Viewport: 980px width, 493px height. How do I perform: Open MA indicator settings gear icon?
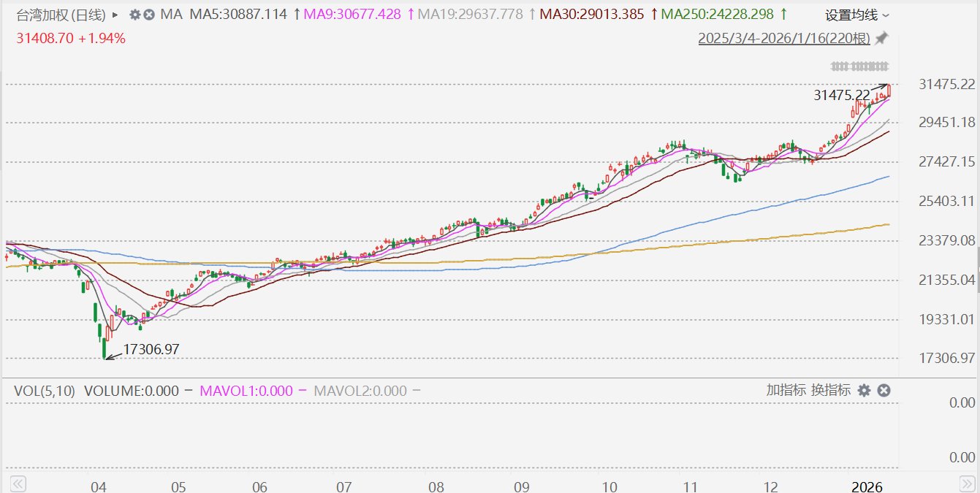tap(134, 15)
